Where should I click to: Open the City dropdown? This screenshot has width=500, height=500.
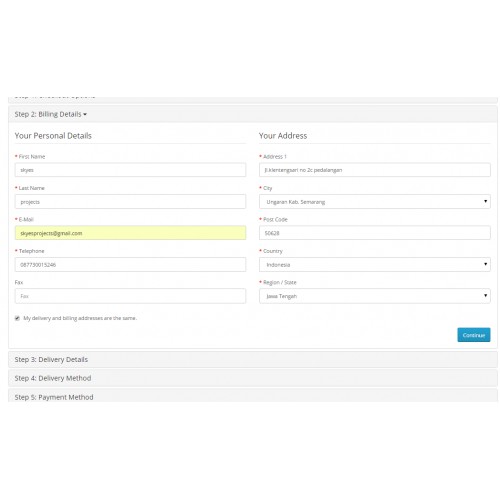click(375, 202)
